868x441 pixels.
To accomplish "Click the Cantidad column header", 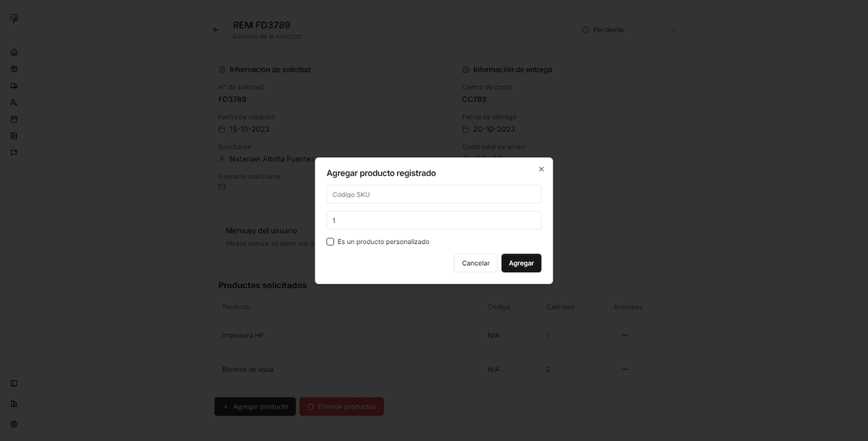I will [x=561, y=307].
